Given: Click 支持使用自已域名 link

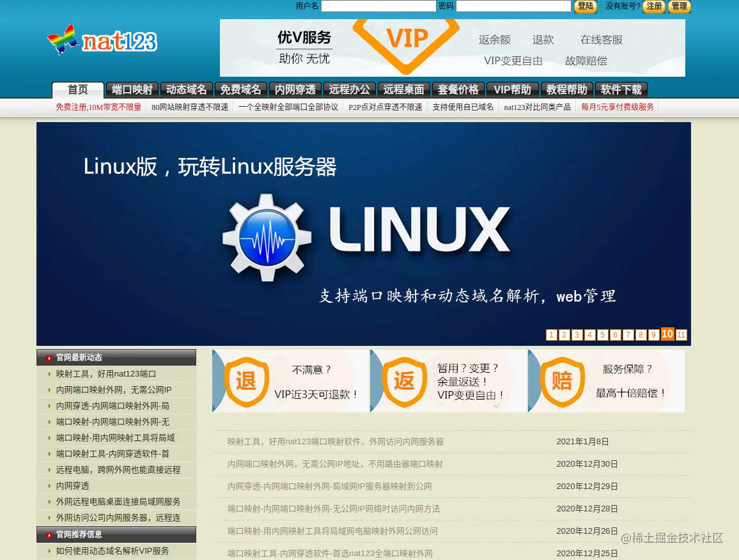Looking at the screenshot, I should (463, 107).
